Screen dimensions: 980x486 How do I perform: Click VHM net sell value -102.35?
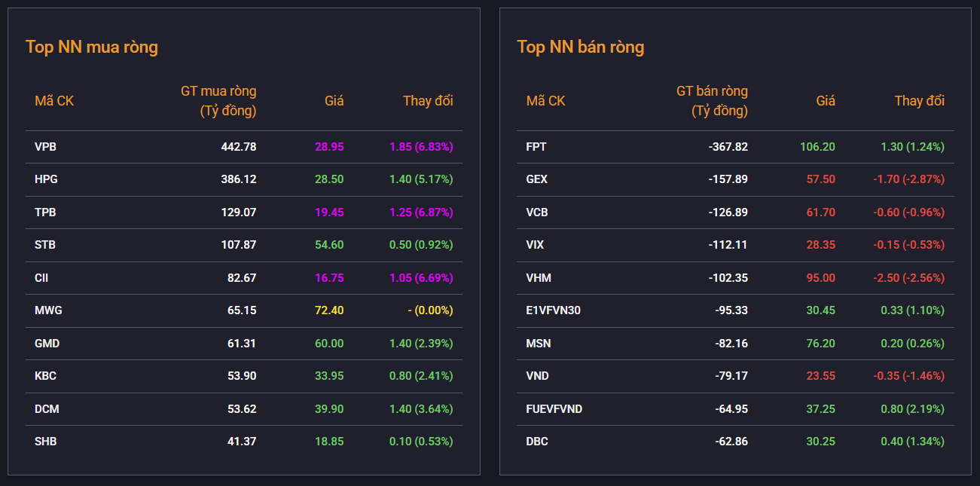[728, 278]
